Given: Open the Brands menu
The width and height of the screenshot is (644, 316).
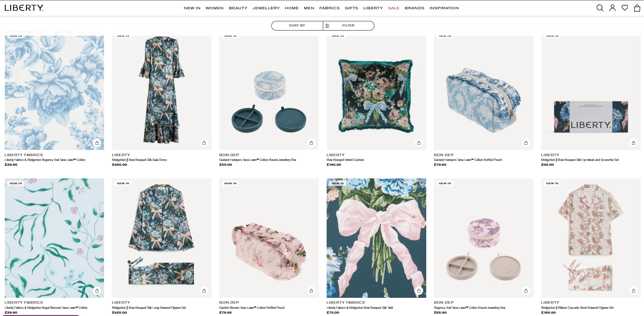Looking at the screenshot, I should pos(415,8).
